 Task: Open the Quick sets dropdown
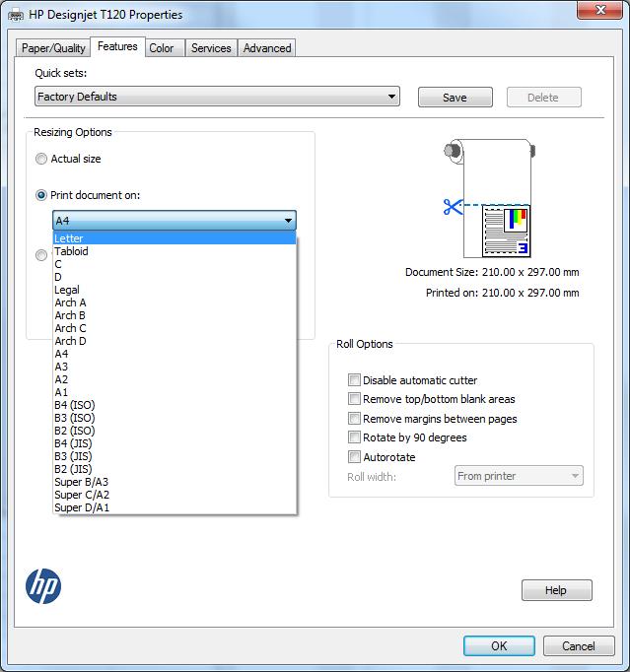[x=217, y=97]
